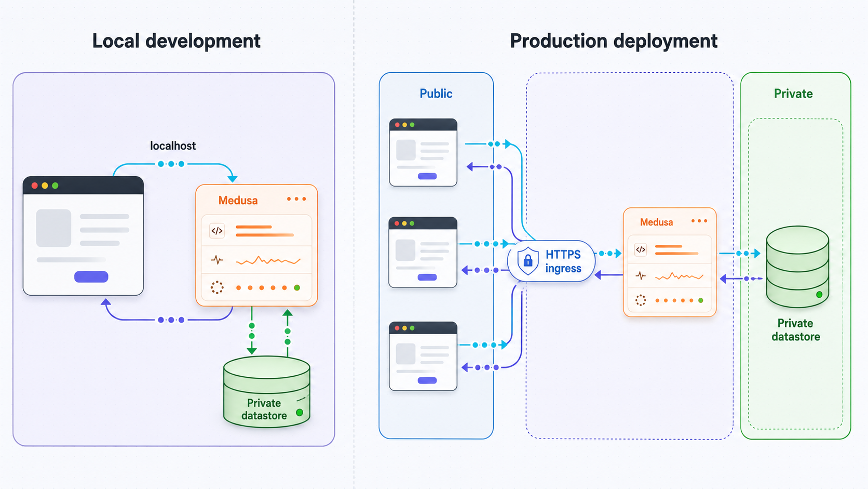Select the production database cylinder in the Private zone
The image size is (868, 489).
tap(797, 267)
